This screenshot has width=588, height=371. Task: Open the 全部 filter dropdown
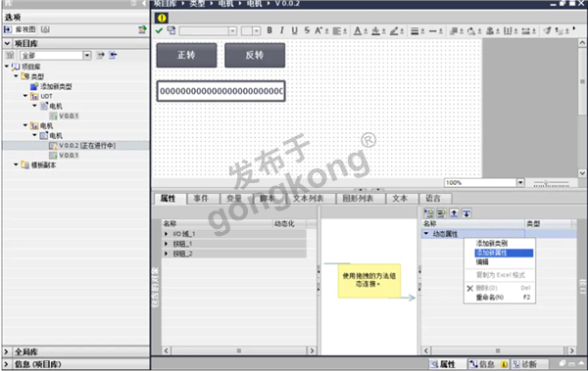(x=87, y=56)
